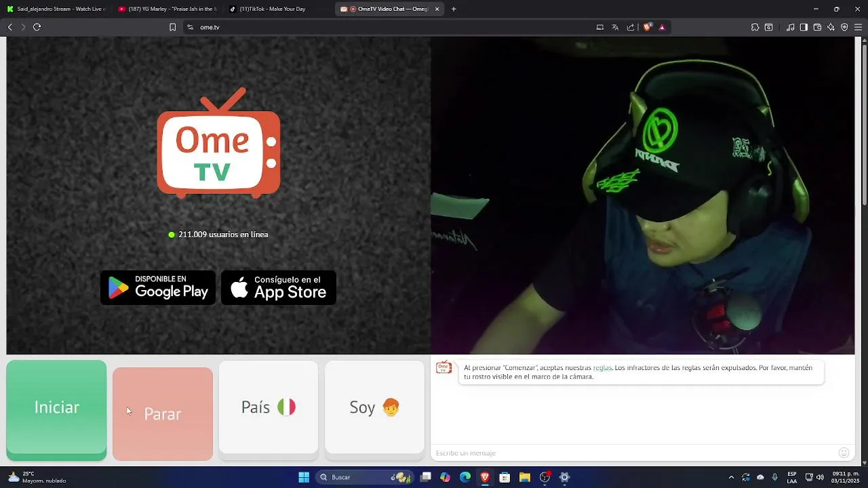Open site settings icon beside the URL
Screen dimensions: 868x488
click(190, 27)
